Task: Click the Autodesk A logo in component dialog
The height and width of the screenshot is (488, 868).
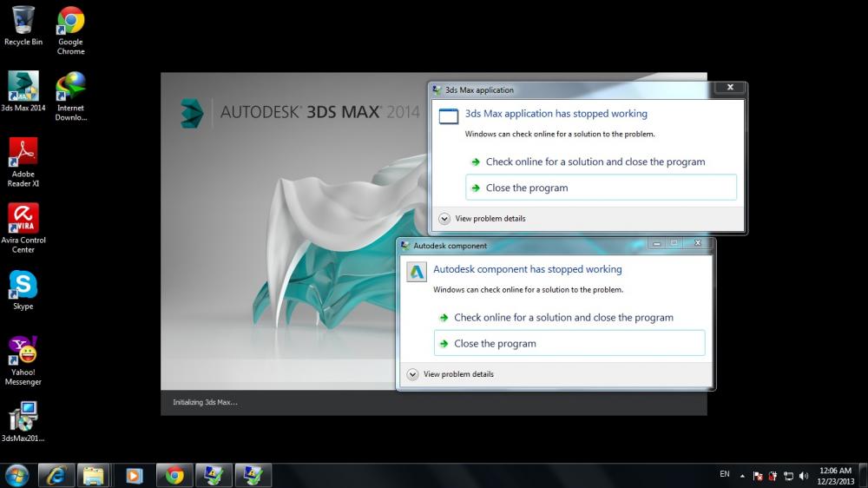Action: point(417,272)
